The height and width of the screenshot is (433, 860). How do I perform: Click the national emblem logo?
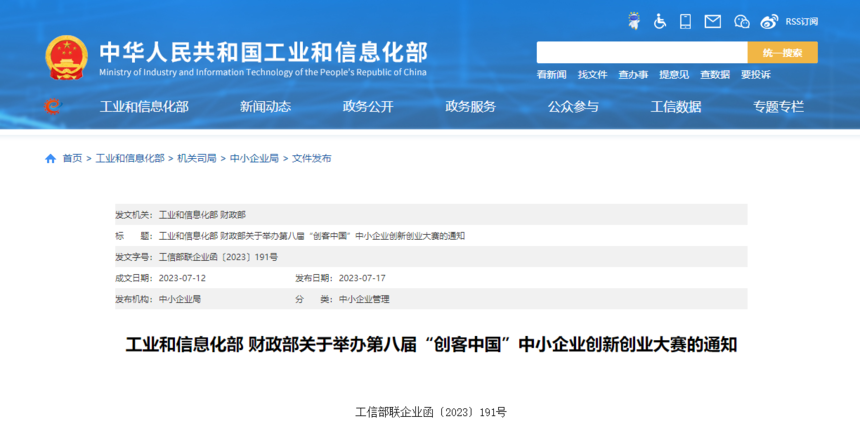[67, 57]
